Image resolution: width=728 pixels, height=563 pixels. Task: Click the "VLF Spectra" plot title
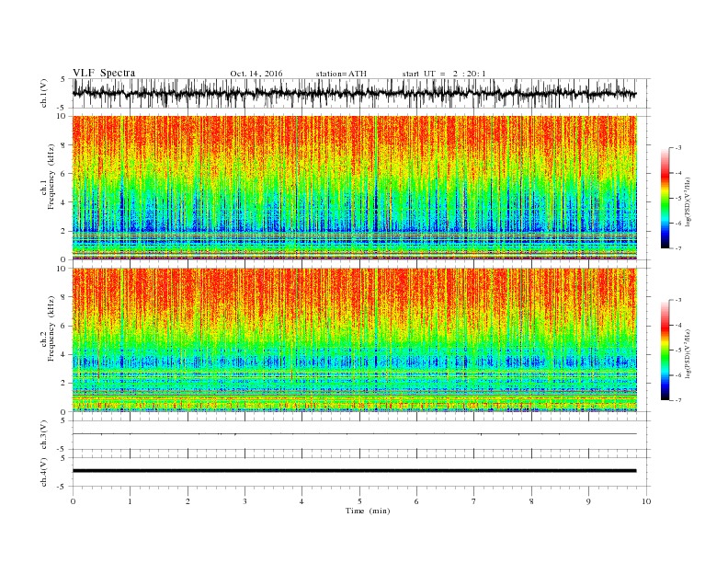point(104,73)
